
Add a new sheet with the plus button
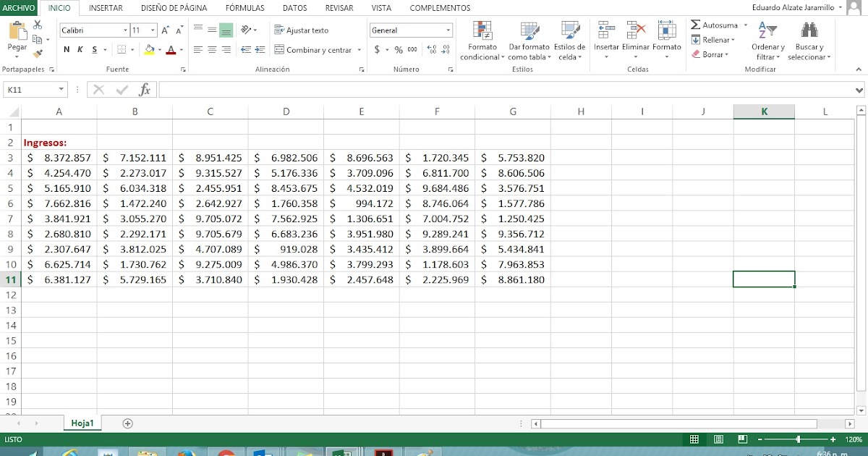pos(127,423)
